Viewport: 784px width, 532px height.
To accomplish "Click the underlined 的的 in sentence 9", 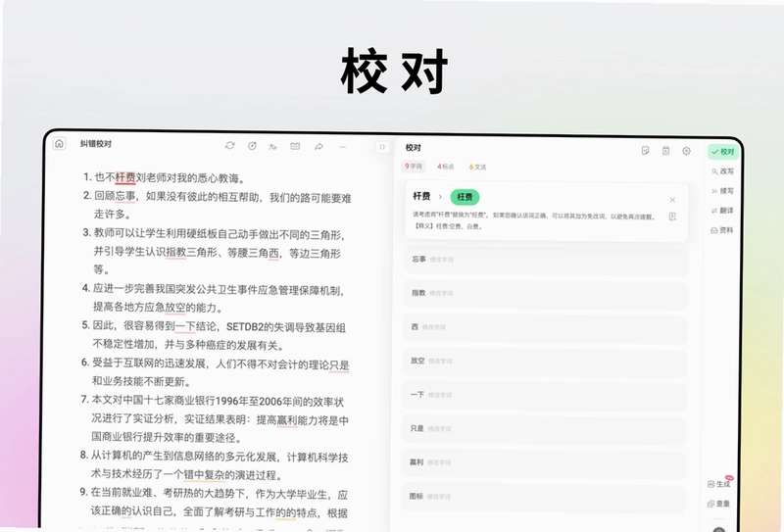I will (x=286, y=513).
